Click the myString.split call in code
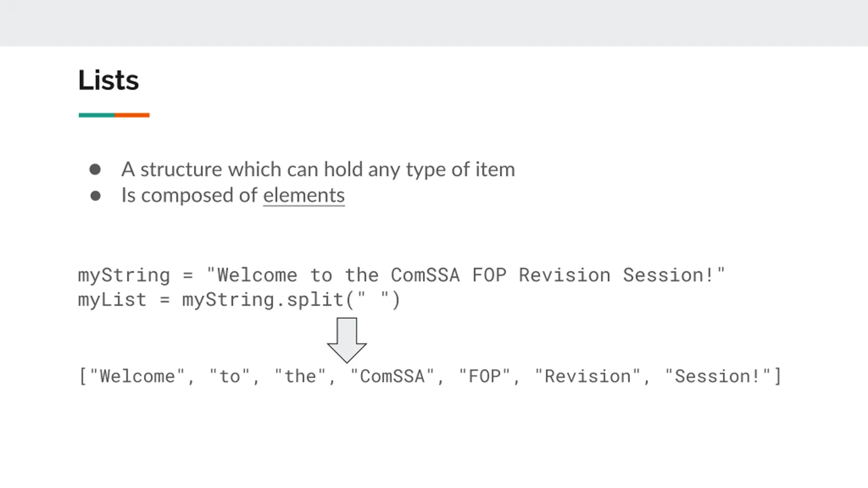The image size is (868, 488). point(292,300)
